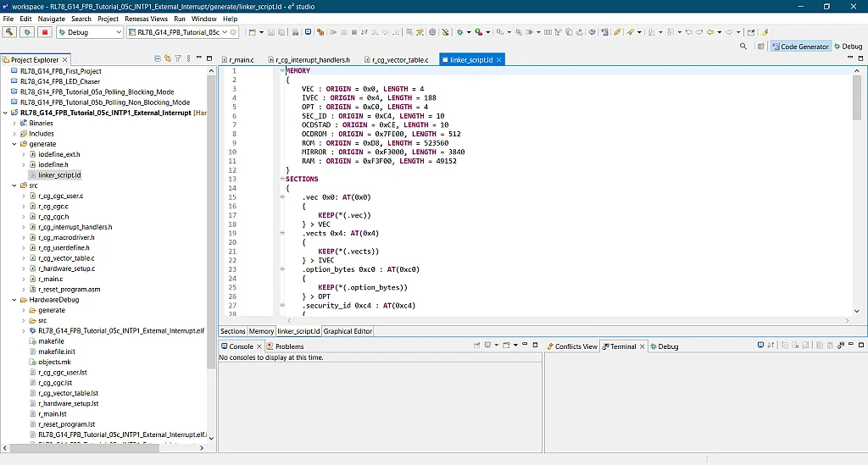This screenshot has width=868, height=465.
Task: Open the Renesas Views menu
Action: (146, 19)
